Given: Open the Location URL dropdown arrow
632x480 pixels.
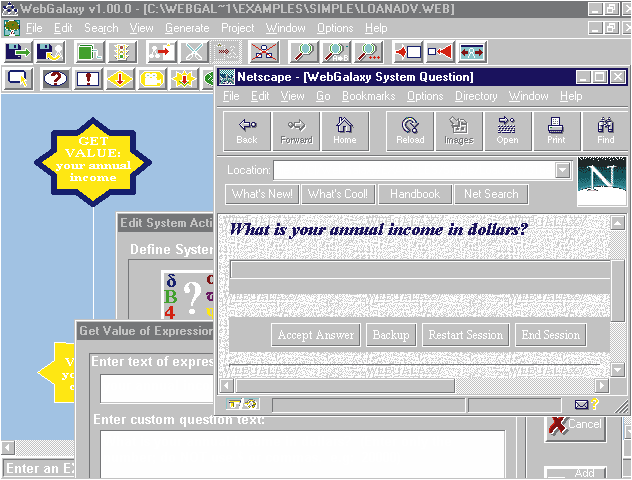Looking at the screenshot, I should (562, 170).
